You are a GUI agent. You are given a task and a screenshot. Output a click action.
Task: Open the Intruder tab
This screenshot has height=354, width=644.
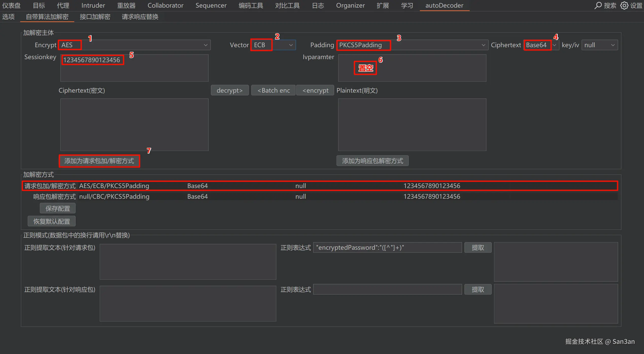[x=93, y=5]
